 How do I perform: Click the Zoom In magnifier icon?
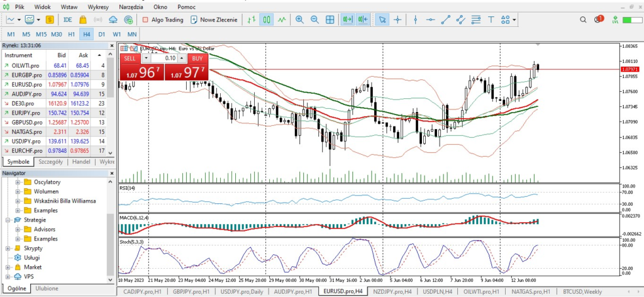299,20
